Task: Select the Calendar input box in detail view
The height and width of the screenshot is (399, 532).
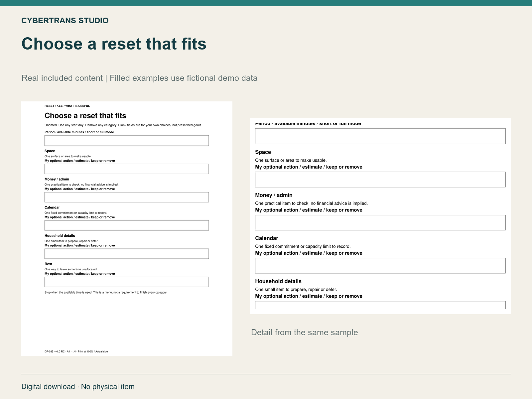Action: (380, 266)
